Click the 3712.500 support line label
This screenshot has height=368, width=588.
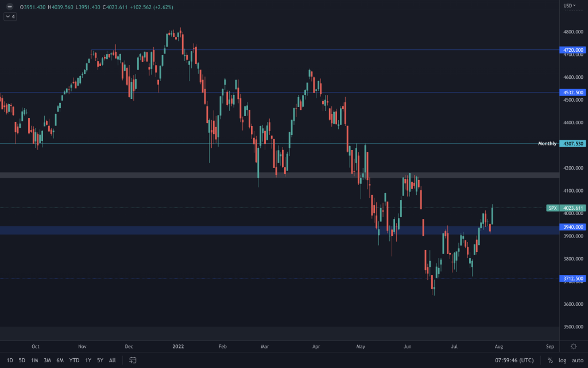[x=573, y=279]
